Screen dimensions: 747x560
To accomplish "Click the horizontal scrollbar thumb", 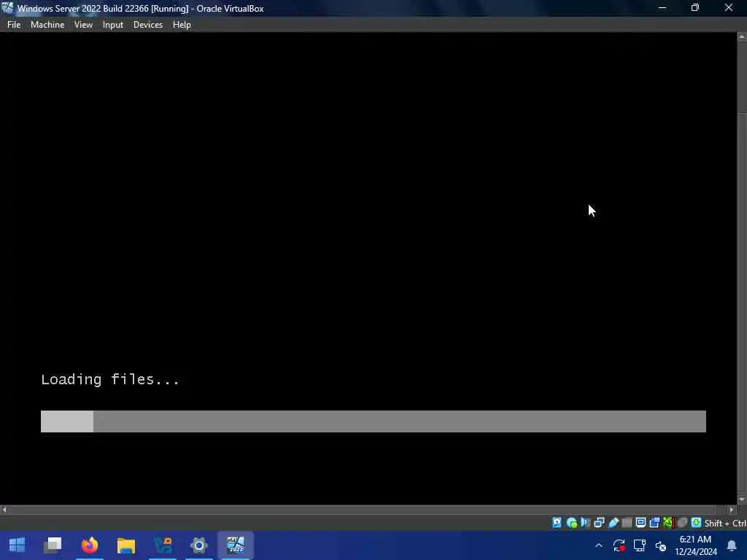I will (x=363, y=510).
